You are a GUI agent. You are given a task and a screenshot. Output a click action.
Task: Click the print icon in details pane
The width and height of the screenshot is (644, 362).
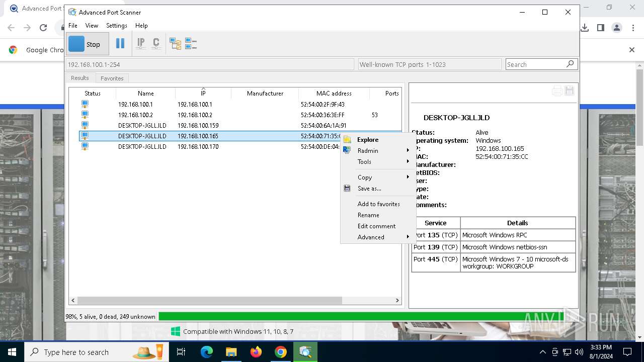pos(557,90)
